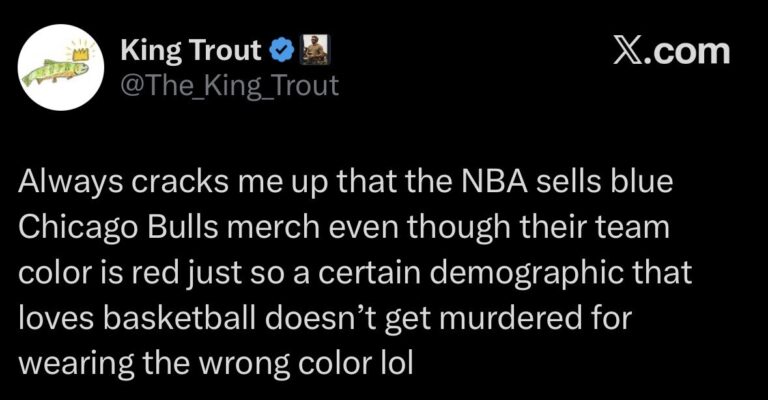Image resolution: width=768 pixels, height=400 pixels.
Task: Click the word 'team' in second line
Action: 639,229
